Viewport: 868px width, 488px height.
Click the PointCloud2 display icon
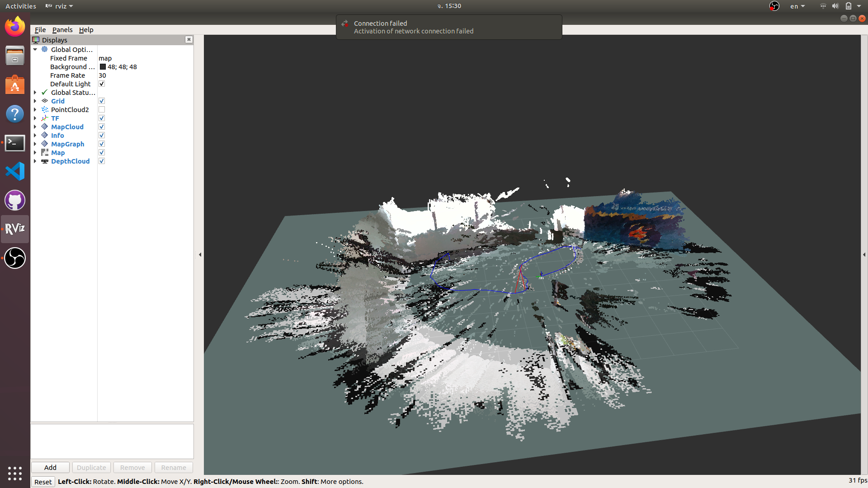pyautogui.click(x=45, y=110)
